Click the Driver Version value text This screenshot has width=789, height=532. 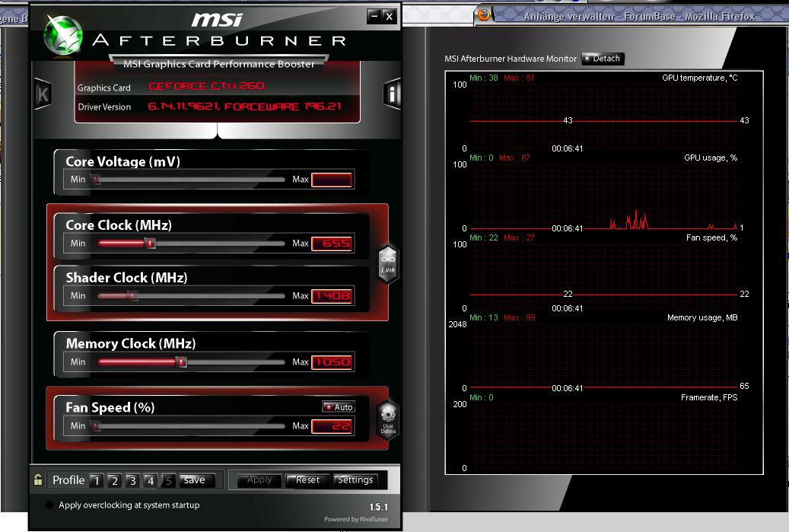[x=244, y=107]
